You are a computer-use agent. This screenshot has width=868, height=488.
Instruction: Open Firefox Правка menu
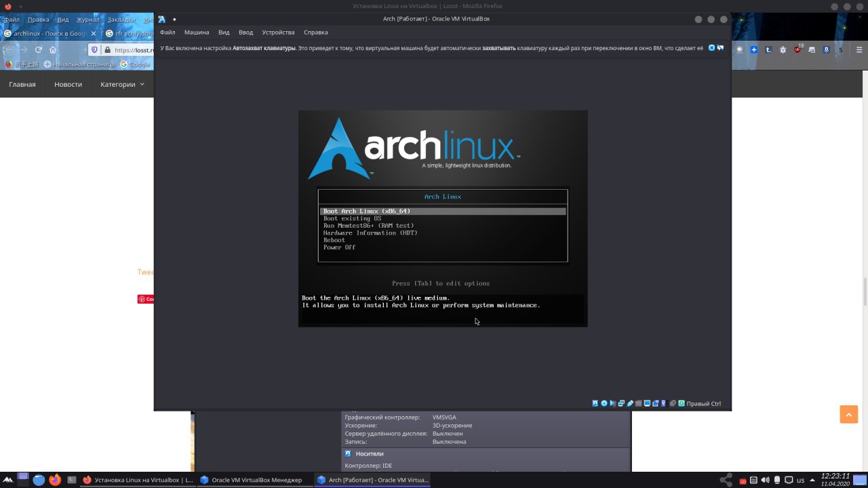click(x=39, y=20)
